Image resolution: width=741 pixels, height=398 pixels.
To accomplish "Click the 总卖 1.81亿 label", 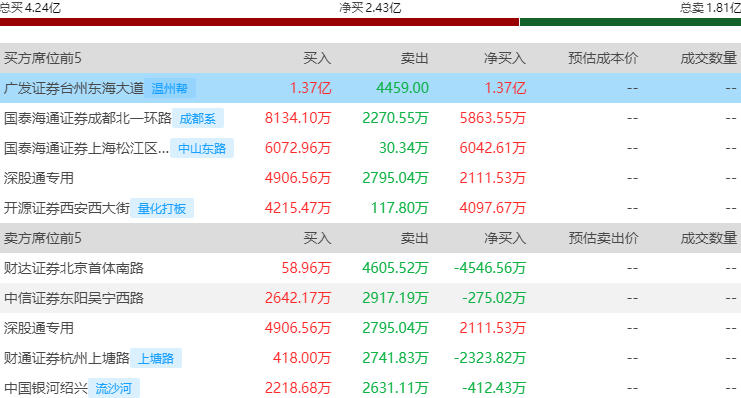I will point(710,8).
